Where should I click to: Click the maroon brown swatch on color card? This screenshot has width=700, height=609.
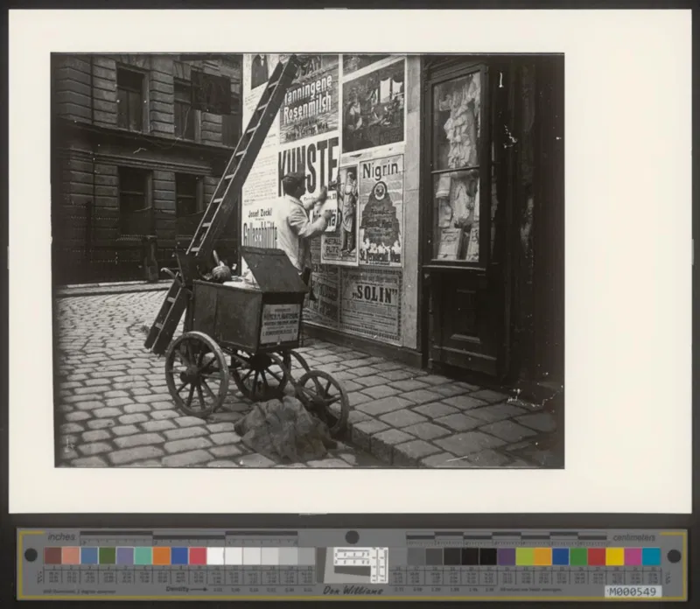[53, 556]
